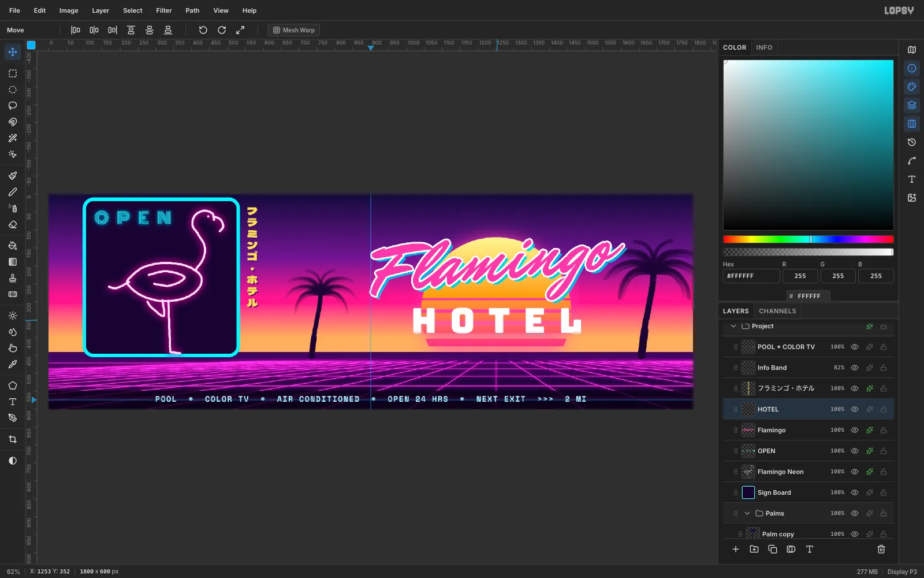Delete selected layer with trash icon
The height and width of the screenshot is (578, 924).
click(881, 549)
